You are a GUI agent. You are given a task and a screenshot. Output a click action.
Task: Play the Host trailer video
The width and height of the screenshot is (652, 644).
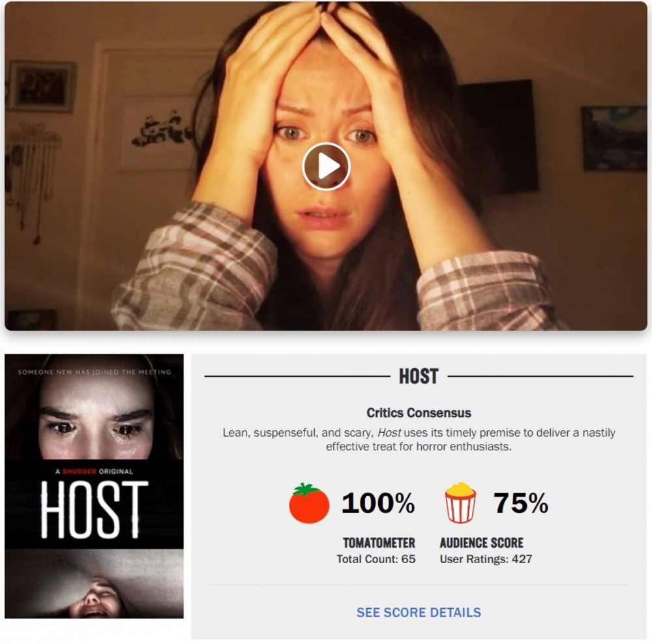coord(326,166)
